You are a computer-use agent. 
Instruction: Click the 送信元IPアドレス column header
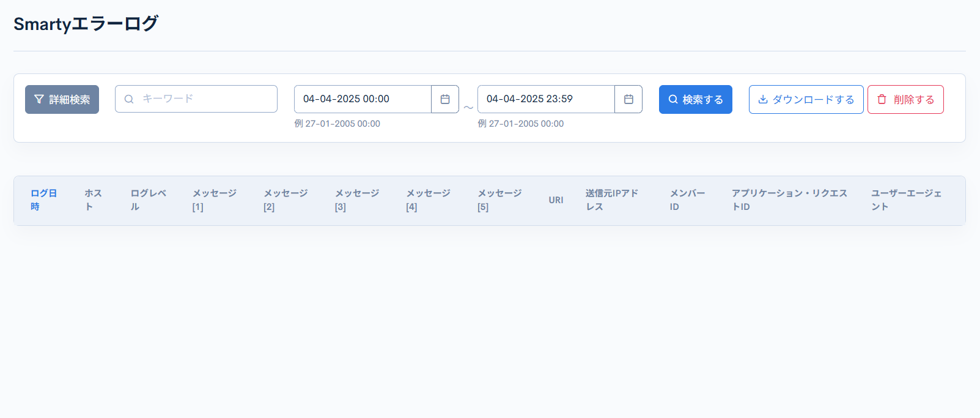tap(612, 200)
